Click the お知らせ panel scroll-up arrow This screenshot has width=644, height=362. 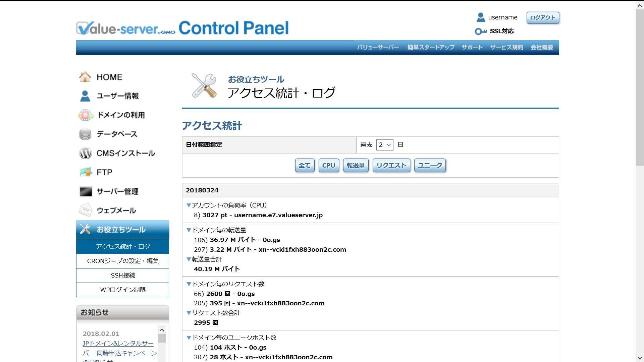(x=162, y=330)
